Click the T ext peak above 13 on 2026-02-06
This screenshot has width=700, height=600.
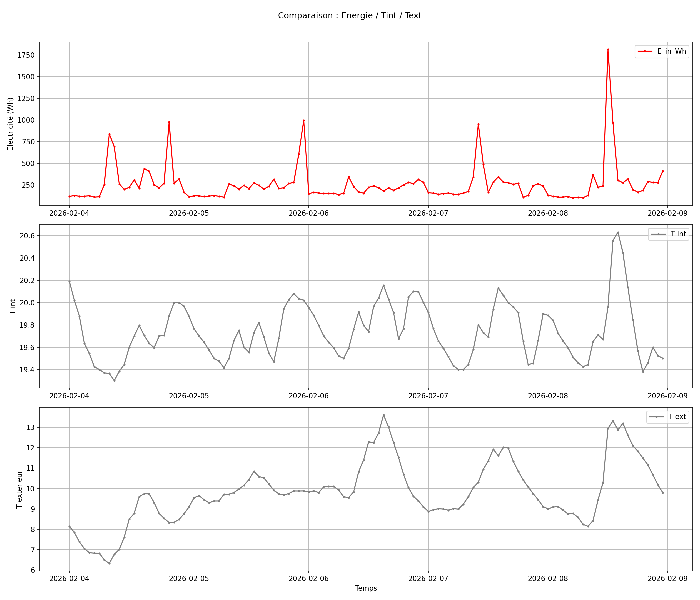[383, 415]
